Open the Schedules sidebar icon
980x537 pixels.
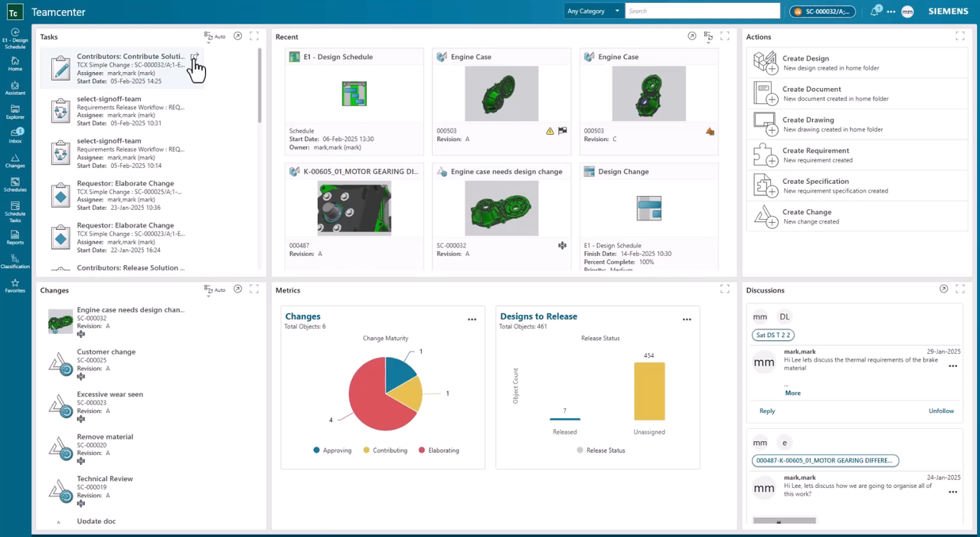pyautogui.click(x=15, y=185)
